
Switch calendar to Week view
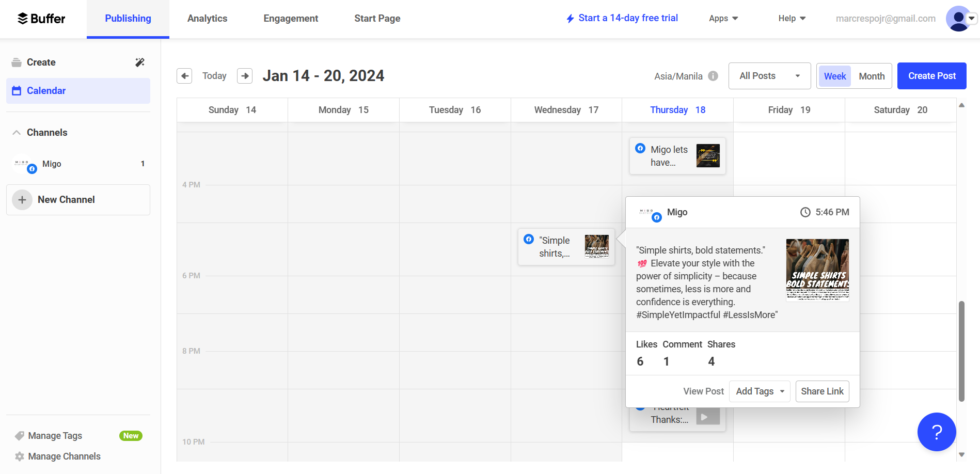(834, 76)
